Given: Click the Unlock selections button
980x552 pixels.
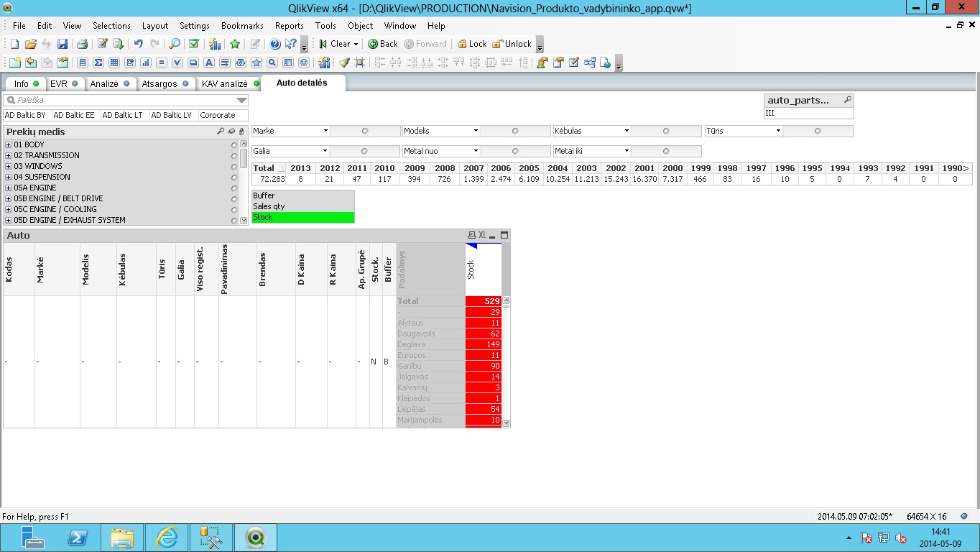Looking at the screenshot, I should pos(512,44).
